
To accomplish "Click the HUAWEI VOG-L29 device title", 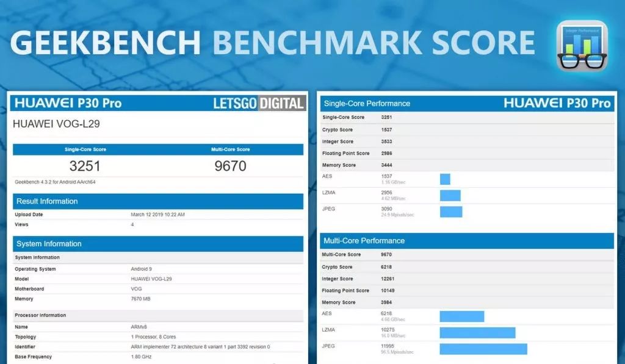I will pos(56,124).
